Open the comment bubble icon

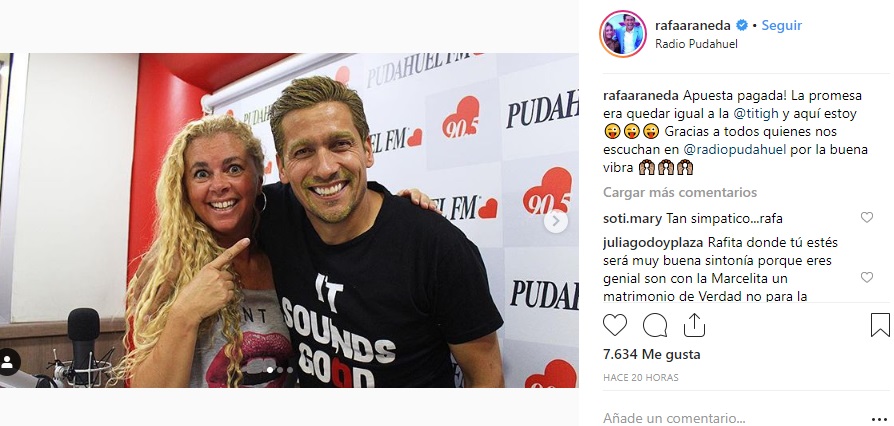pos(655,325)
